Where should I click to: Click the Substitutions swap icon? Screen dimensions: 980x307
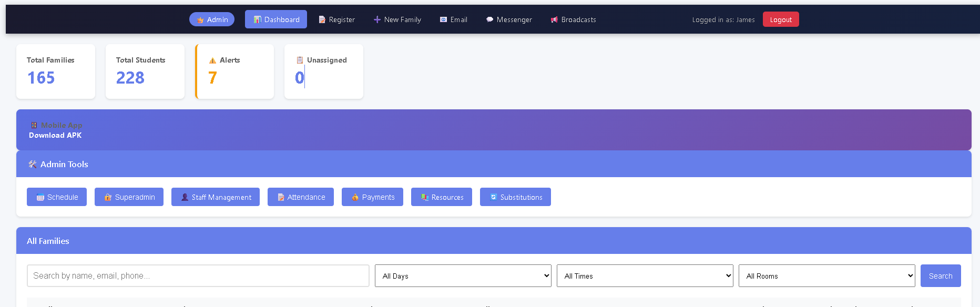coord(493,197)
